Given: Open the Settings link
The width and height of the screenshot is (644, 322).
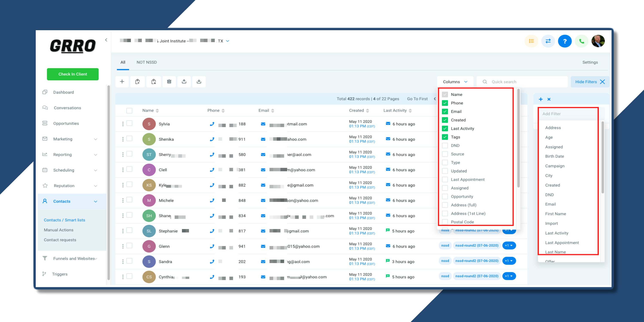Looking at the screenshot, I should tap(590, 62).
